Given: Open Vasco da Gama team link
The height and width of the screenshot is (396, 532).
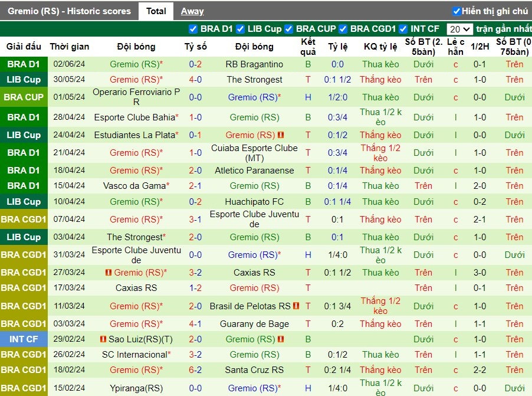Looking at the screenshot, I should (134, 186).
